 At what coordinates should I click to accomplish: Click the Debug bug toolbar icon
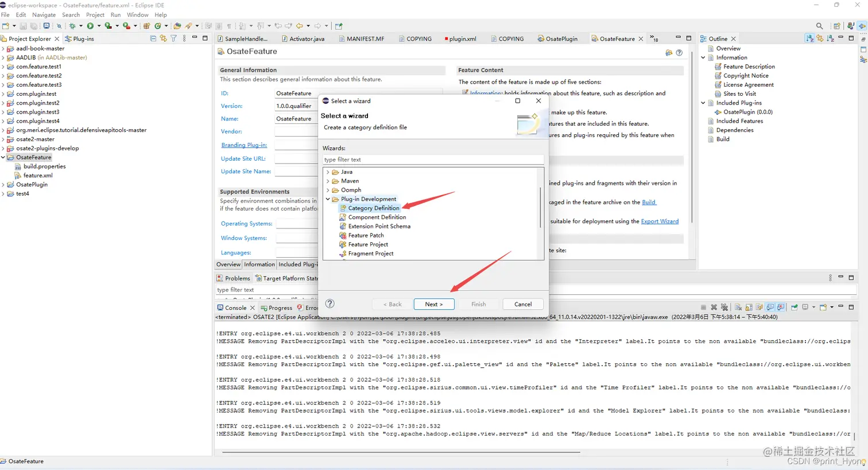click(x=72, y=26)
